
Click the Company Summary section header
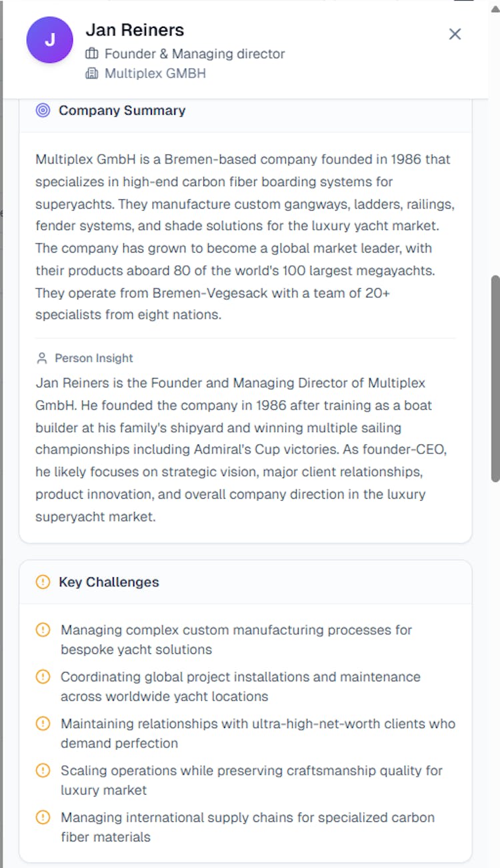coord(122,111)
